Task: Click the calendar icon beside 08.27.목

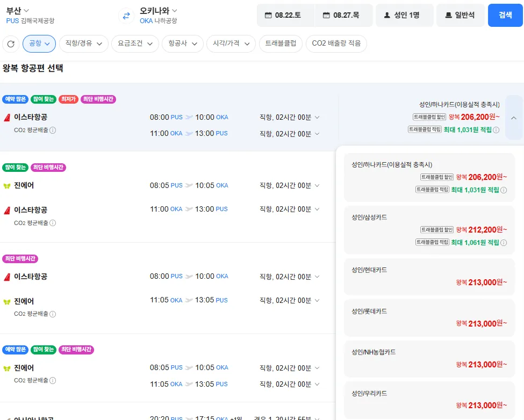Action: pos(326,15)
